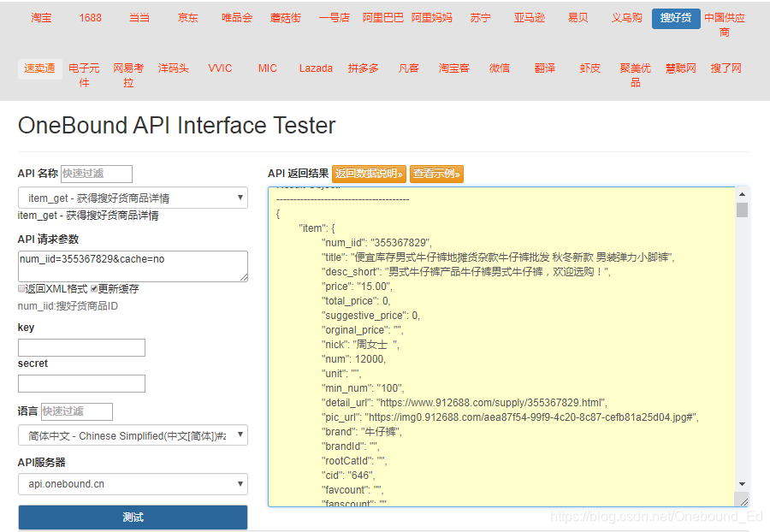
Task: Select the Lazada tab
Action: pyautogui.click(x=316, y=68)
